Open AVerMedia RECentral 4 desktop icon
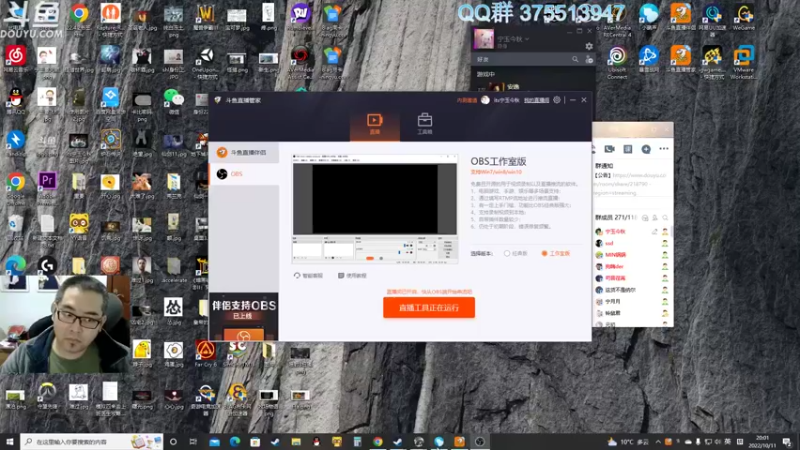Image resolution: width=800 pixels, height=450 pixels. pyautogui.click(x=617, y=20)
